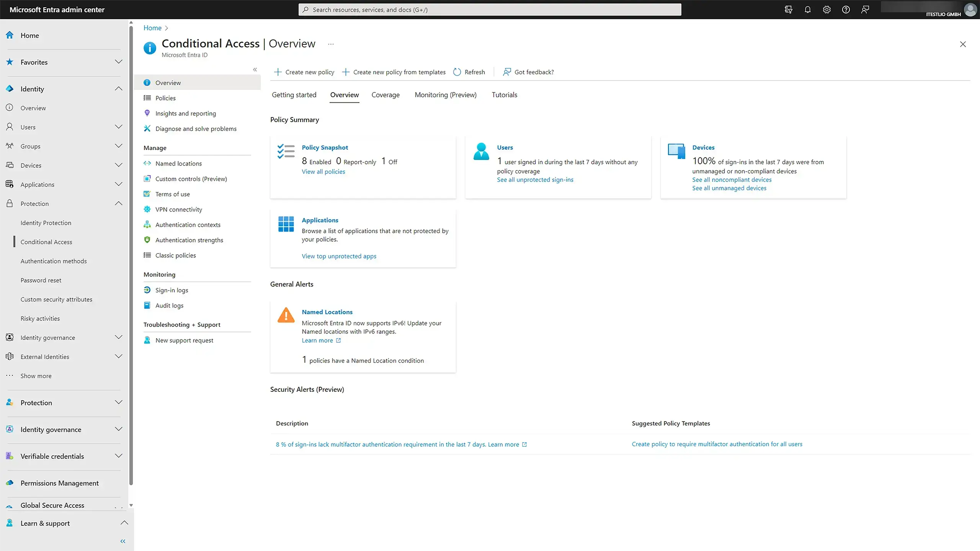Click the Terms of use icon
The width and height of the screenshot is (980, 551).
pos(147,194)
